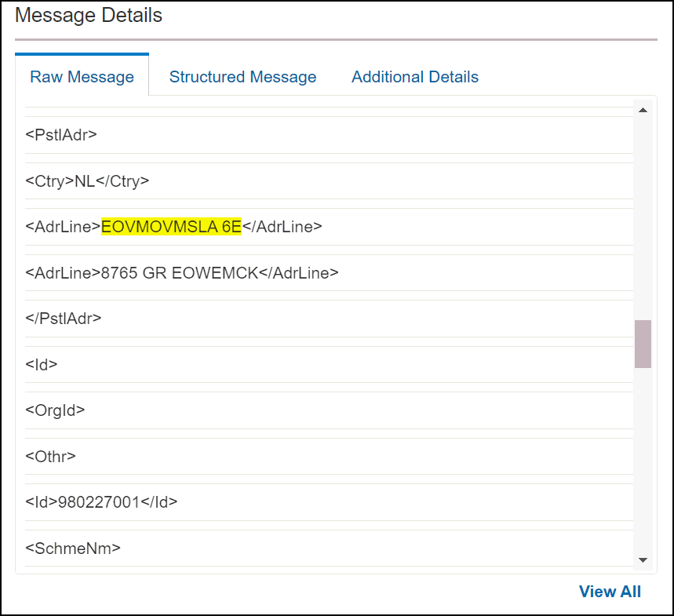Select the </PstlAdr> closing tag line
The image size is (674, 616).
[329, 319]
